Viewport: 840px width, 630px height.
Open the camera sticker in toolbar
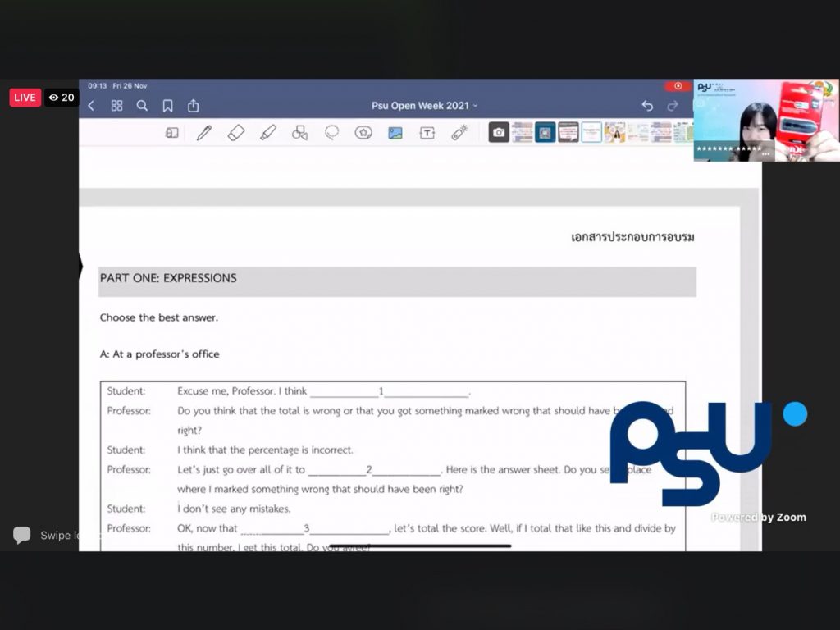point(499,132)
